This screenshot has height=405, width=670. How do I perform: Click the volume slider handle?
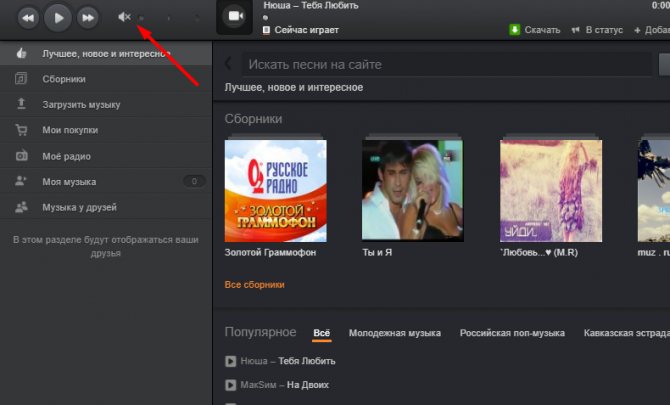click(x=141, y=18)
